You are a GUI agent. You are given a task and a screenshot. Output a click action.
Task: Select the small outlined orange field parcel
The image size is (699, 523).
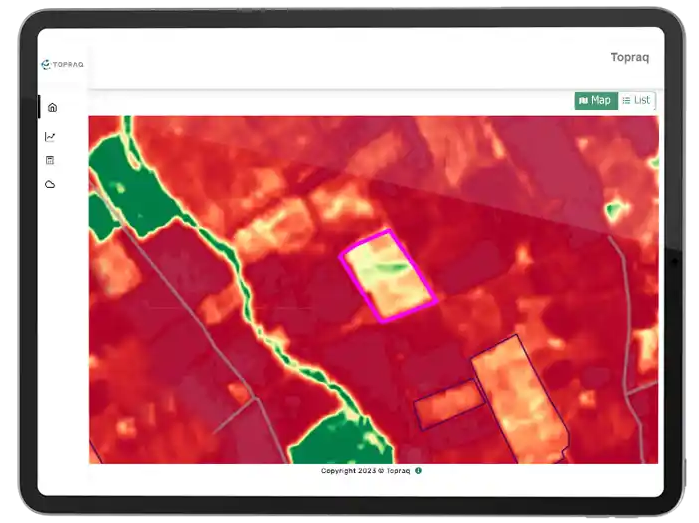point(448,403)
